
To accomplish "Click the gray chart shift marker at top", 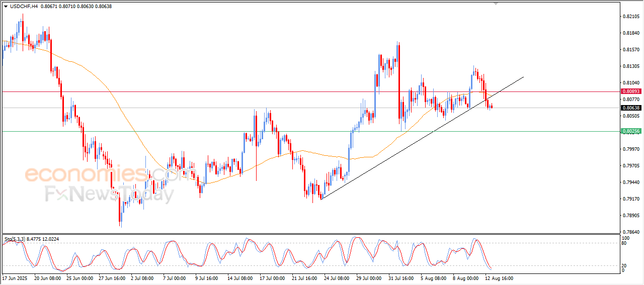I will pos(496,4).
